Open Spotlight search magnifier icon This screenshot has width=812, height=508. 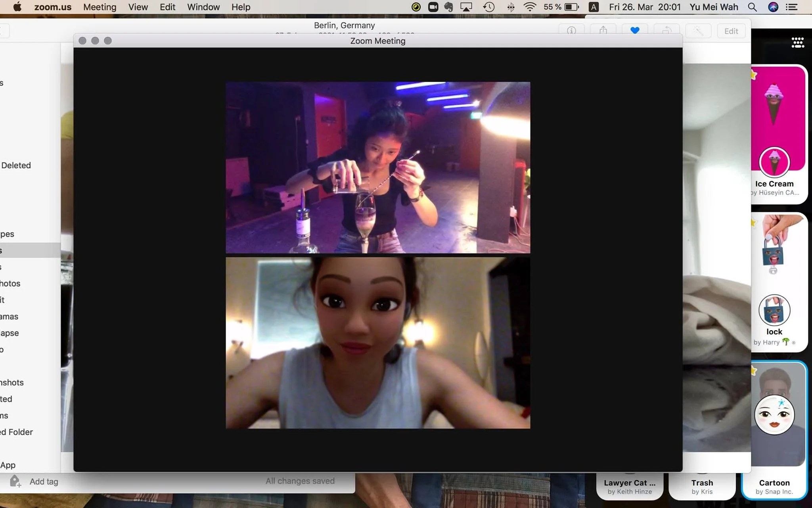[x=752, y=7]
